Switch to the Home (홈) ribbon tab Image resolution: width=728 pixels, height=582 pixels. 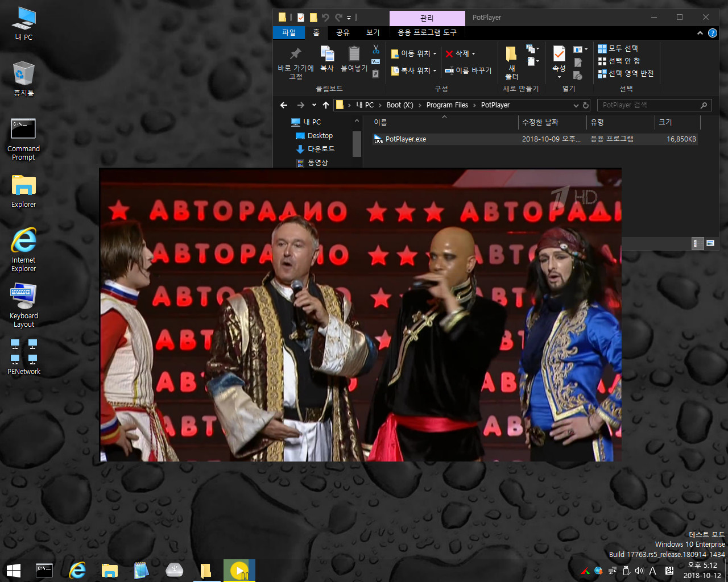coord(316,33)
